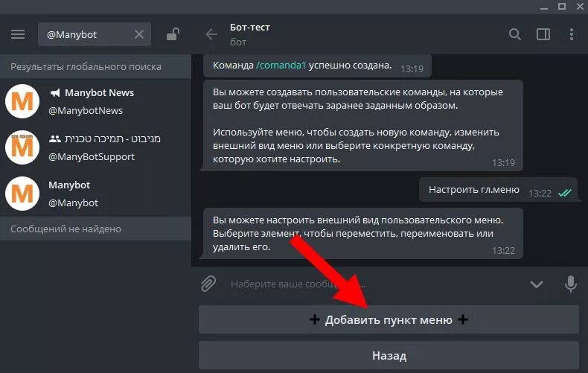The height and width of the screenshot is (373, 588).
Task: Click the Manybot News avatar
Action: pos(22,101)
